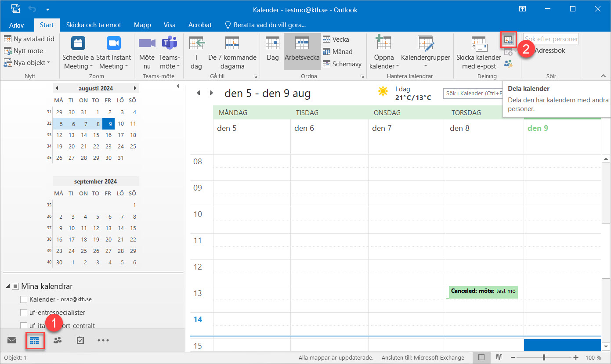This screenshot has height=364, width=611.
Task: Zoom out with the minus button
Action: [x=513, y=357]
